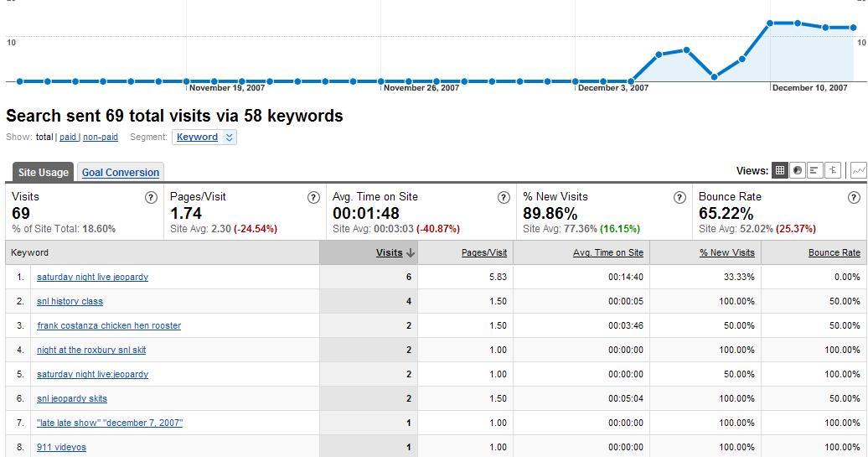Screen dimensions: 868x457
Task: Switch to pie chart view icon
Action: click(797, 170)
